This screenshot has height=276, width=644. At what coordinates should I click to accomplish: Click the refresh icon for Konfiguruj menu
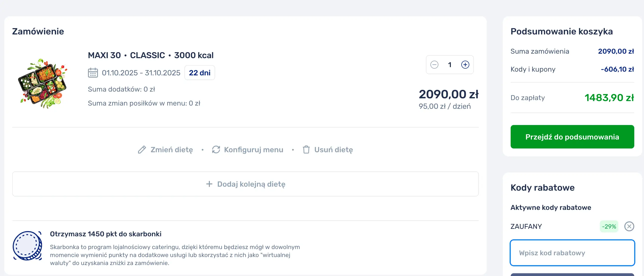tap(216, 150)
